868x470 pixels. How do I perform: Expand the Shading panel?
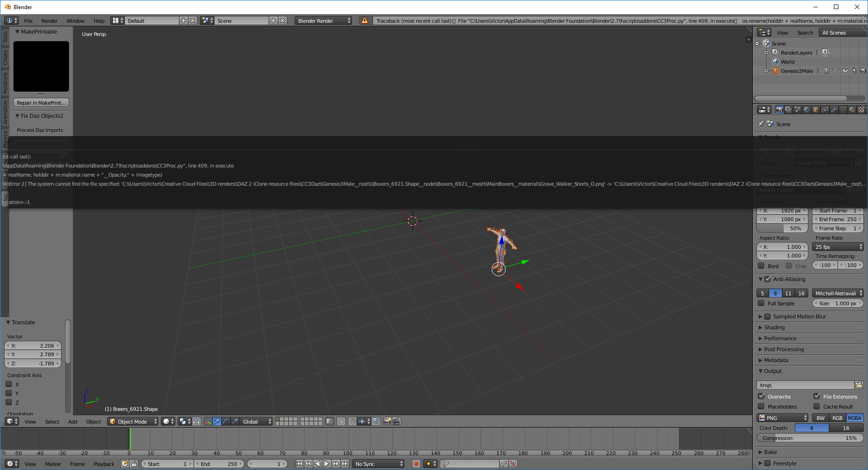[x=760, y=327]
